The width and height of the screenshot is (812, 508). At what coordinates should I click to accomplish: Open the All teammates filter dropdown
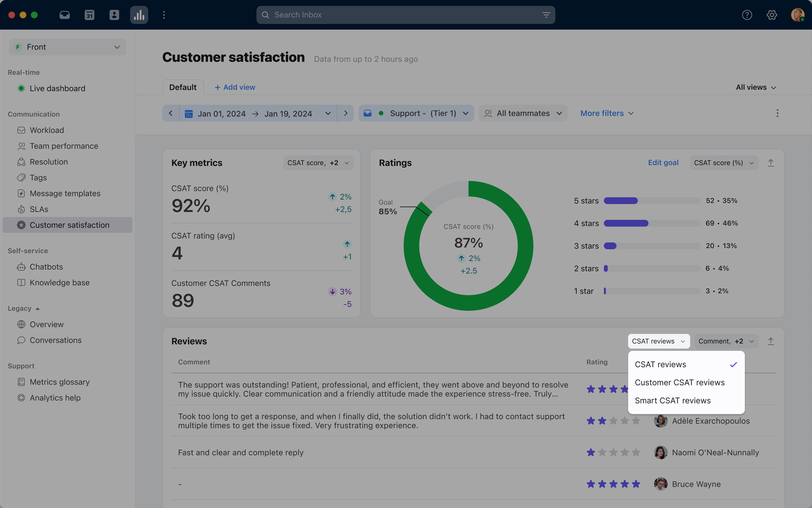[x=523, y=113]
